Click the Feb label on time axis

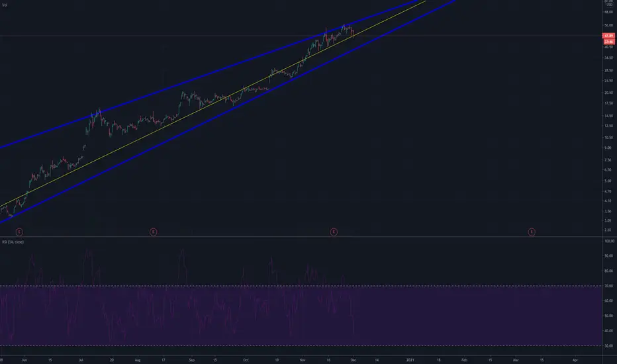click(464, 359)
